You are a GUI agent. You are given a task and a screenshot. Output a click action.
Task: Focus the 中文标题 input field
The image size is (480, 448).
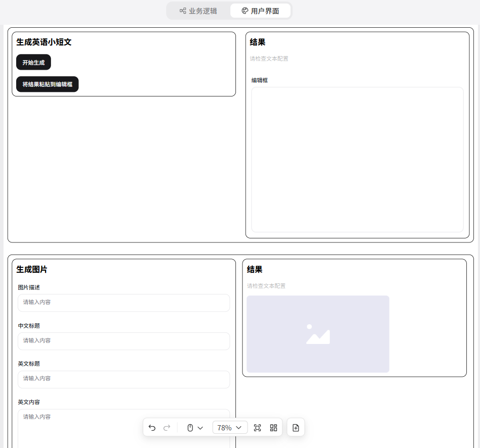tap(124, 341)
